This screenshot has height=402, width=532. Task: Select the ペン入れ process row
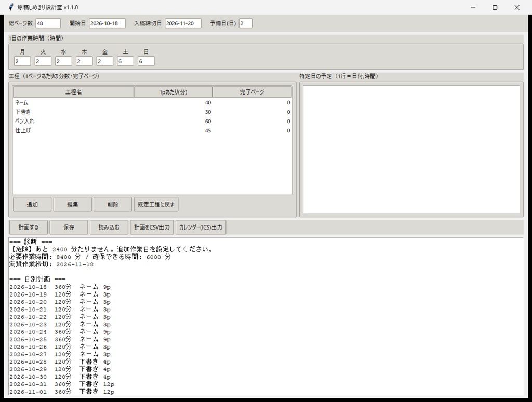pyautogui.click(x=152, y=121)
